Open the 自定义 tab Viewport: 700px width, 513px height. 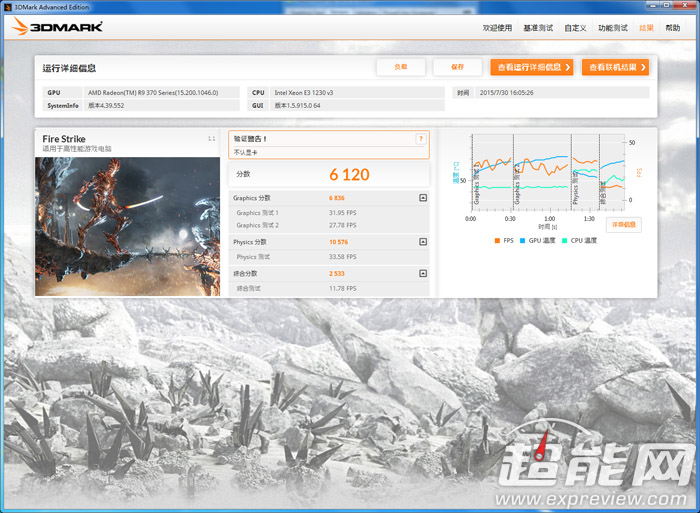coord(575,28)
